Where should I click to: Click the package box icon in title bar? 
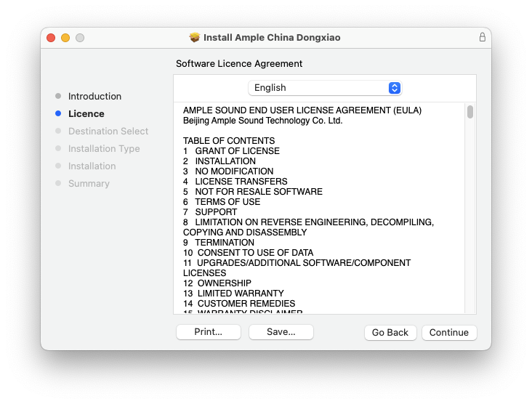(x=194, y=37)
